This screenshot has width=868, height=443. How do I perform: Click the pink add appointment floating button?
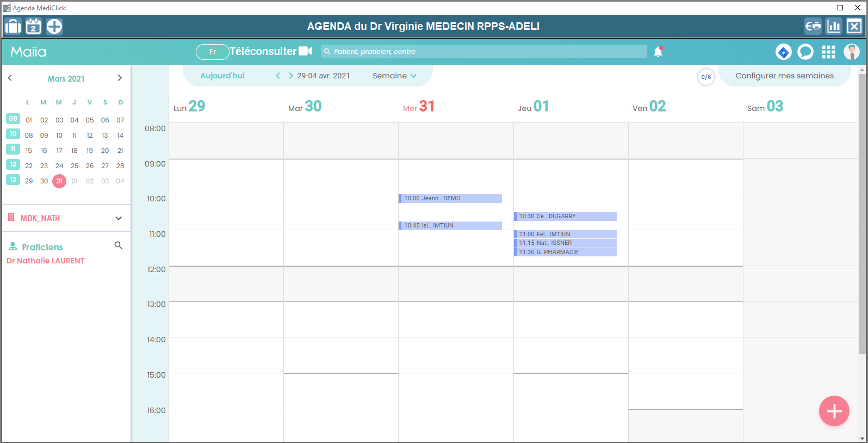(x=834, y=411)
